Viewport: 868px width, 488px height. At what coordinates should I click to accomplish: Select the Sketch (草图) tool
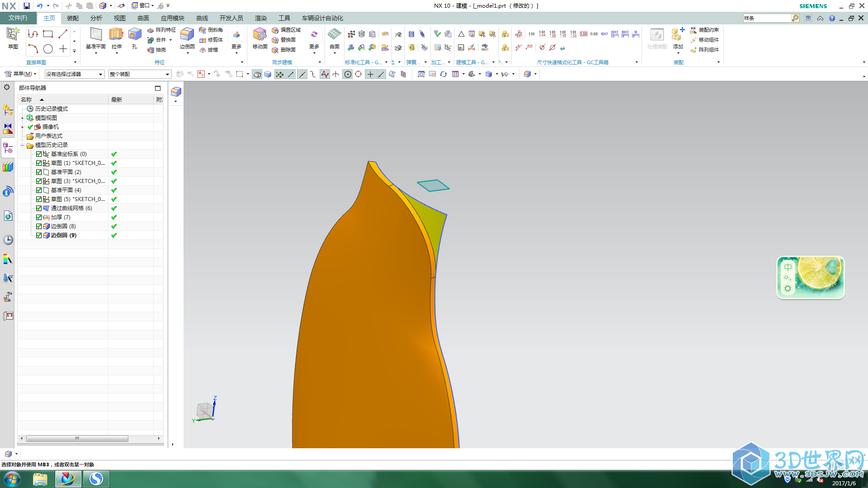(x=13, y=38)
